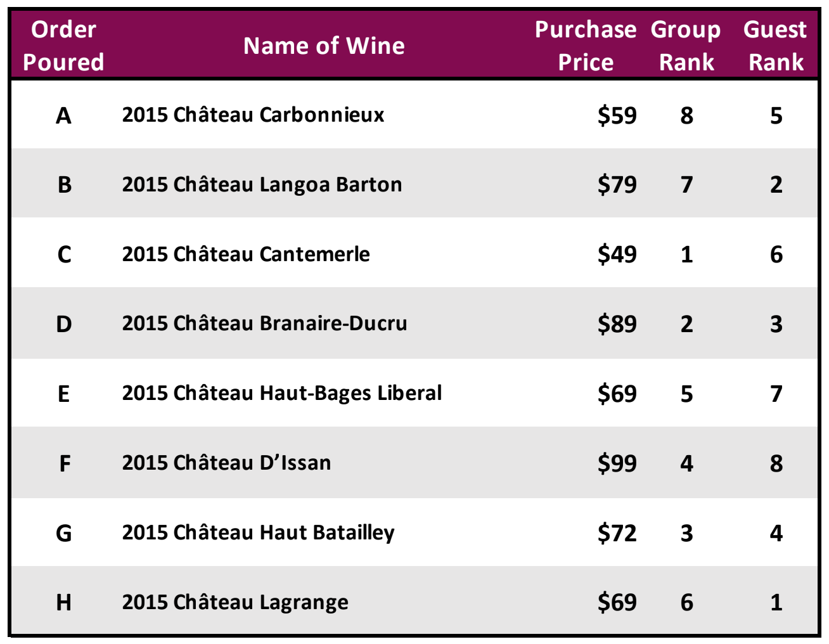Select the 2015 Château D'Issan cell
The image size is (829, 644).
coord(226,463)
